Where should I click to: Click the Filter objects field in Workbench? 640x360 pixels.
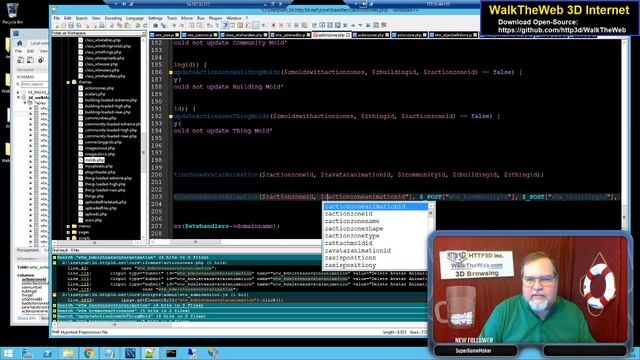click(x=34, y=84)
